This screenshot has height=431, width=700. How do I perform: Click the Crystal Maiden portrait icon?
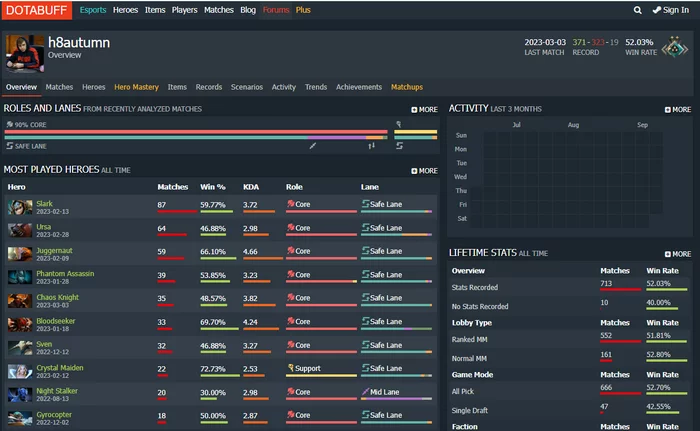coord(20,372)
